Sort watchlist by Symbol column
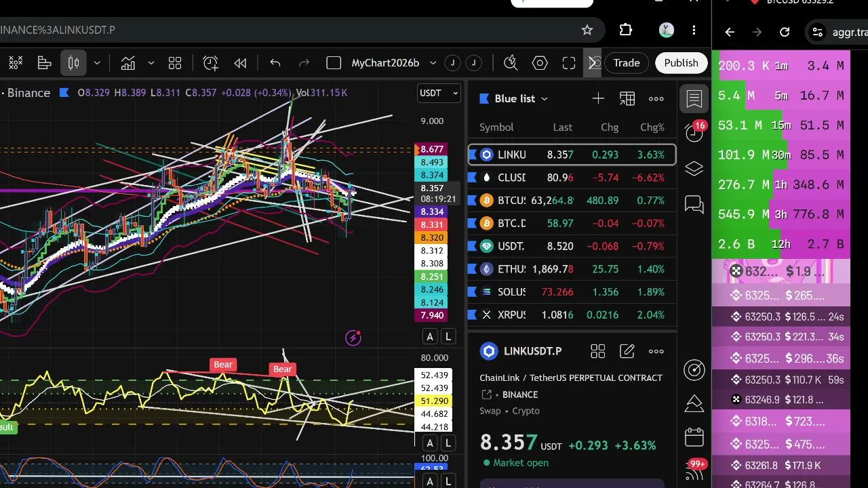The height and width of the screenshot is (488, 868). tap(496, 127)
